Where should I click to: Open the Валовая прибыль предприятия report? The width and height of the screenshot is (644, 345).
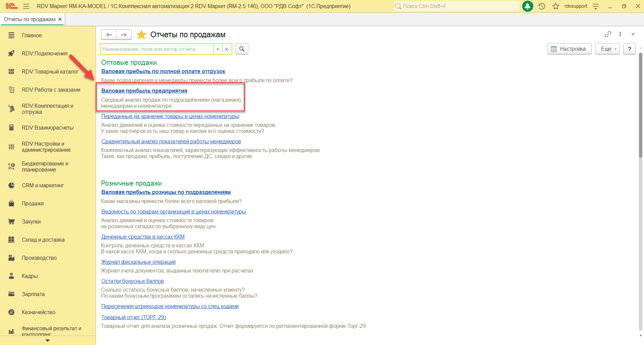click(144, 91)
